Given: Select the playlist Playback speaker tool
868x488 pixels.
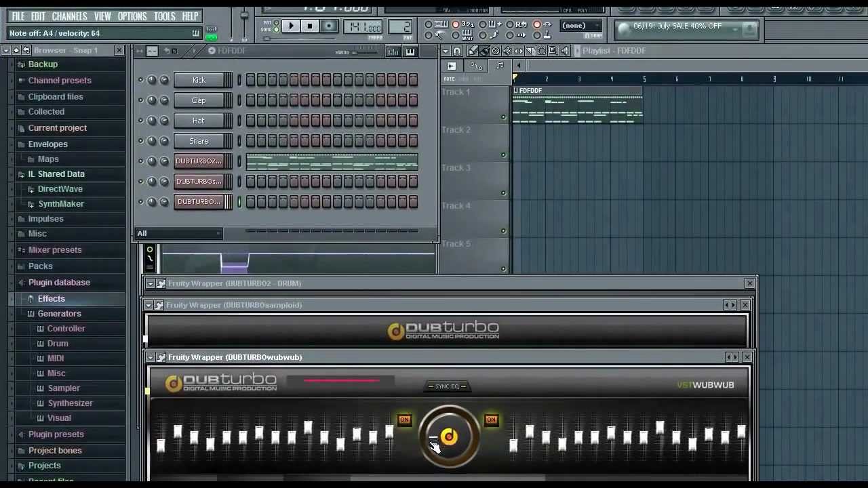Looking at the screenshot, I should pos(565,51).
